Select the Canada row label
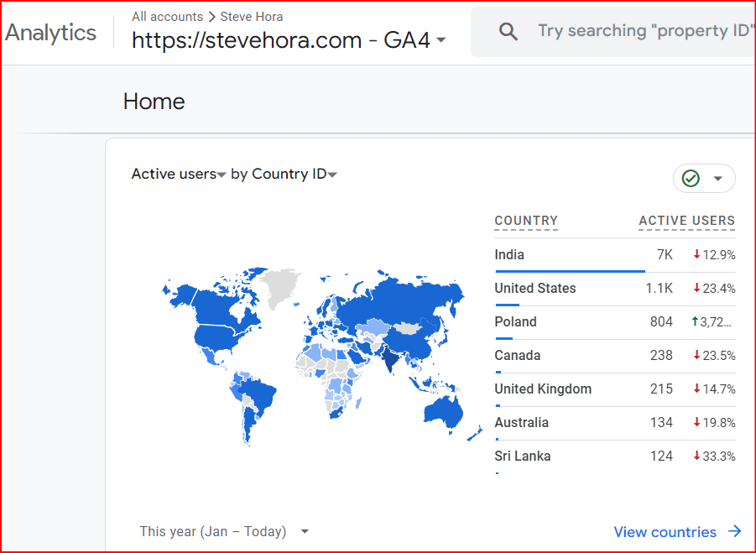The height and width of the screenshot is (553, 756). click(518, 355)
